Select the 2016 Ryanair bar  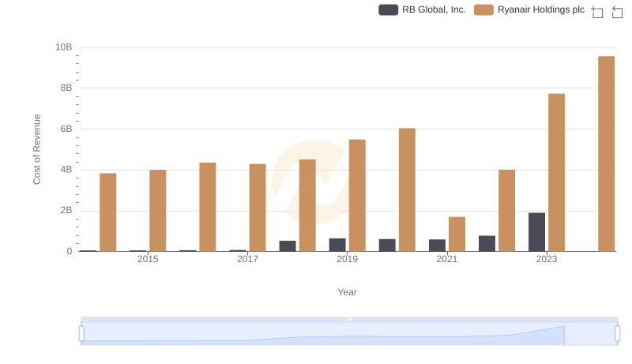coord(208,207)
